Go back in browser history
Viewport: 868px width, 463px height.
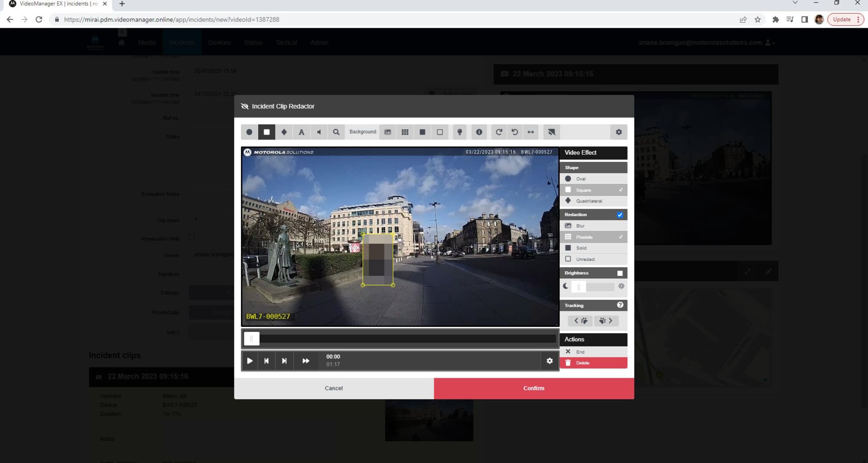(x=10, y=20)
